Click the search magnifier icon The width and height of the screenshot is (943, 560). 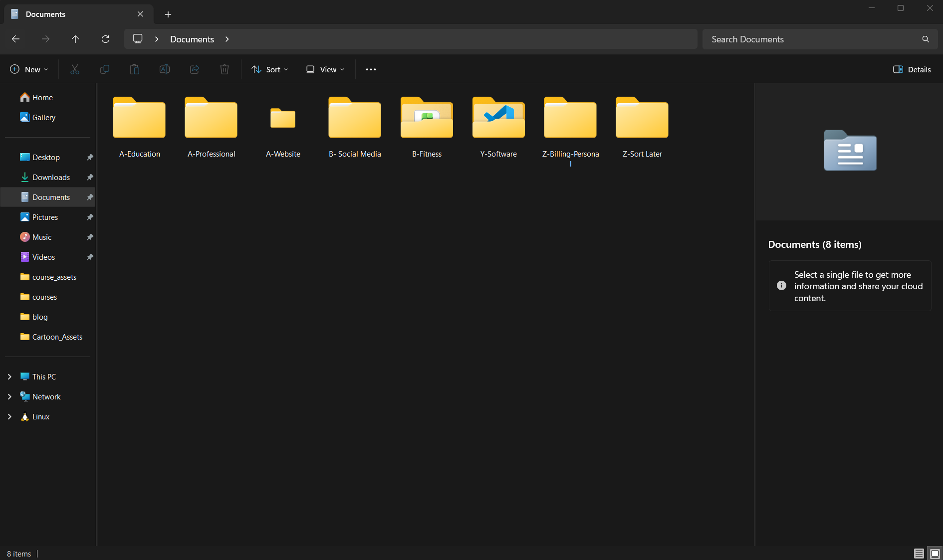pyautogui.click(x=926, y=39)
